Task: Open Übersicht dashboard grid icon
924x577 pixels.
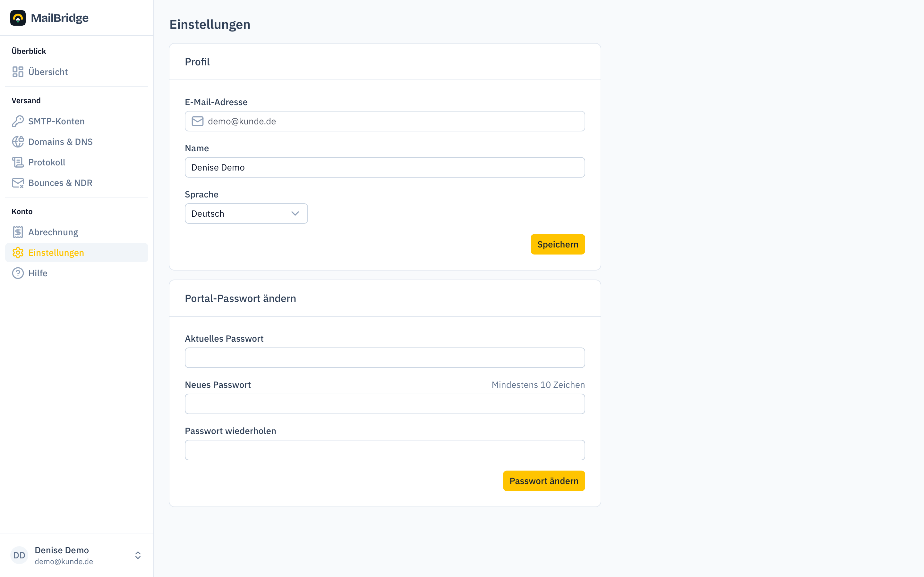Action: pos(18,72)
